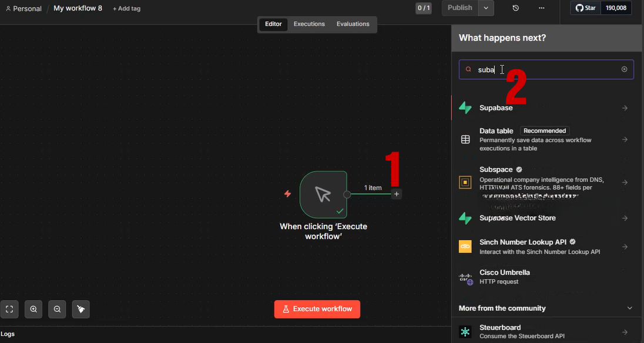Screen dimensions: 644x343
Task: Click the plus add-node connector
Action: tap(397, 194)
